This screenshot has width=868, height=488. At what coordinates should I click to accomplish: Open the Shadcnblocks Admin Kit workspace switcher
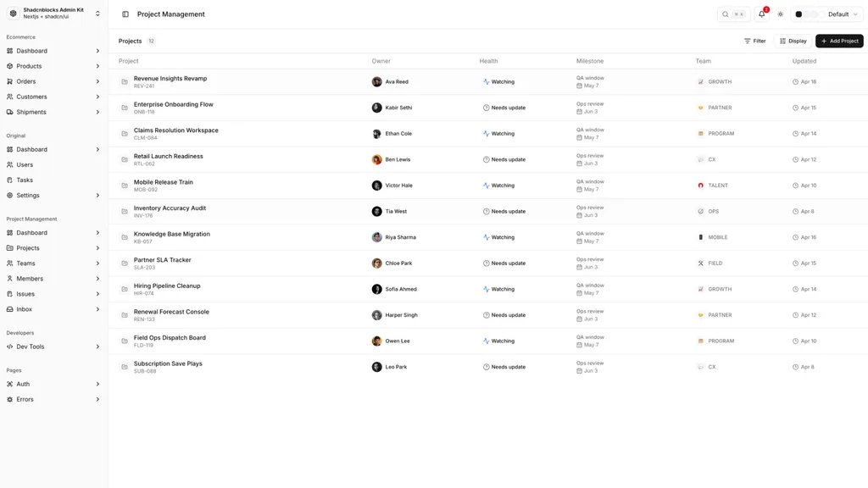(x=53, y=14)
